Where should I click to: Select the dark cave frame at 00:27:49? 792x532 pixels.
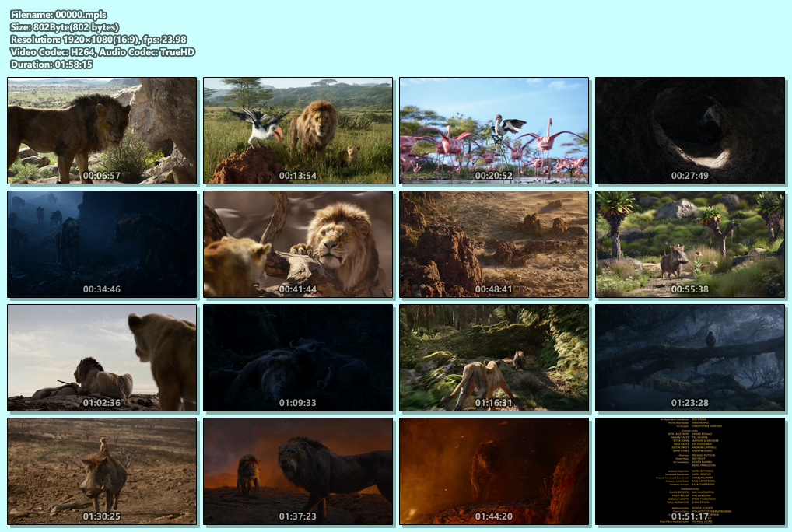[x=690, y=131]
